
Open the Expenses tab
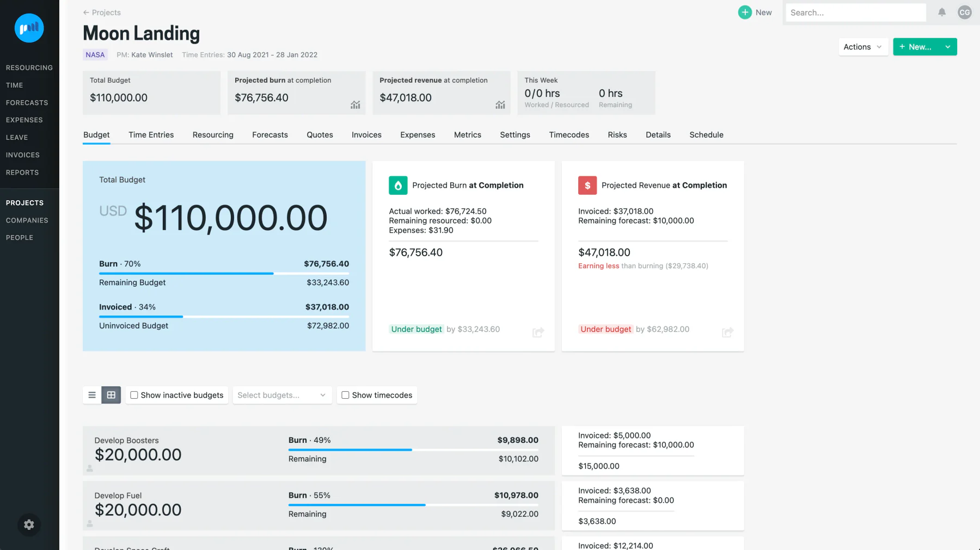tap(418, 135)
